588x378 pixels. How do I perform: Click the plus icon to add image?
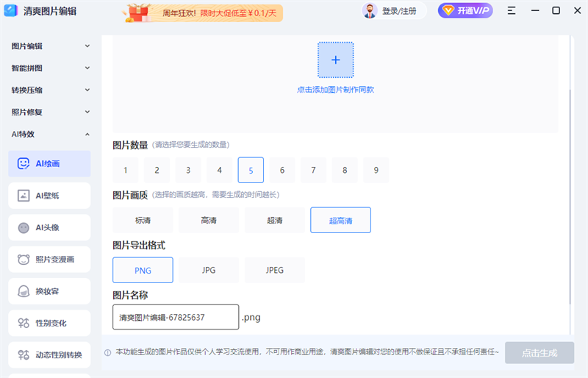coord(336,60)
